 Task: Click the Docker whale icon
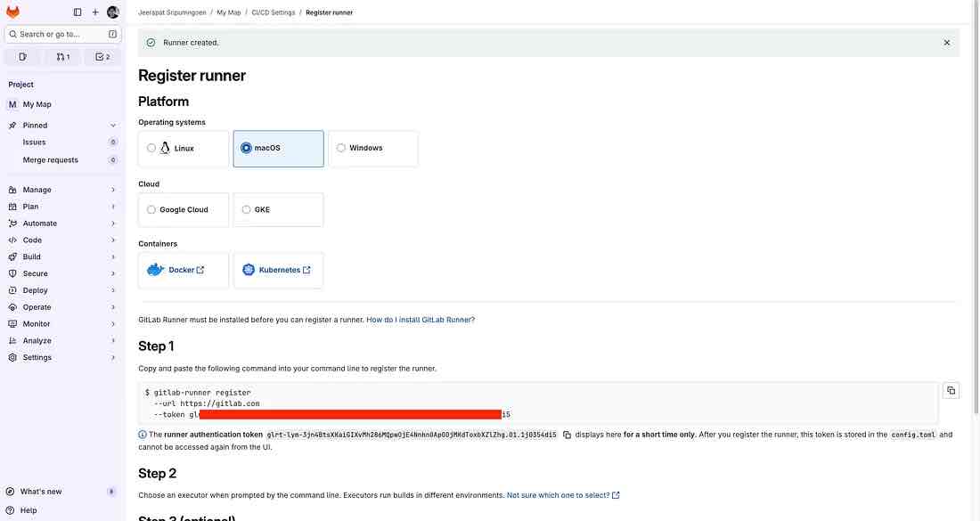click(x=155, y=270)
